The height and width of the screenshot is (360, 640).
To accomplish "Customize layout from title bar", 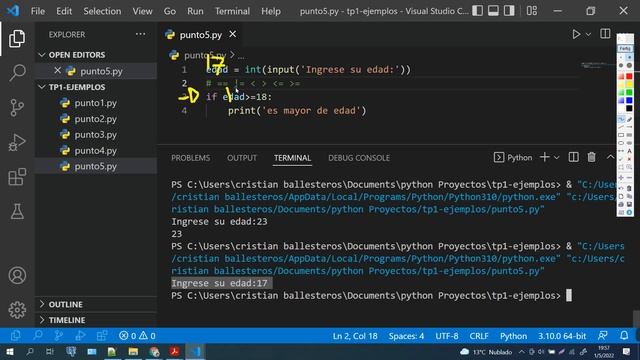I will click(531, 11).
